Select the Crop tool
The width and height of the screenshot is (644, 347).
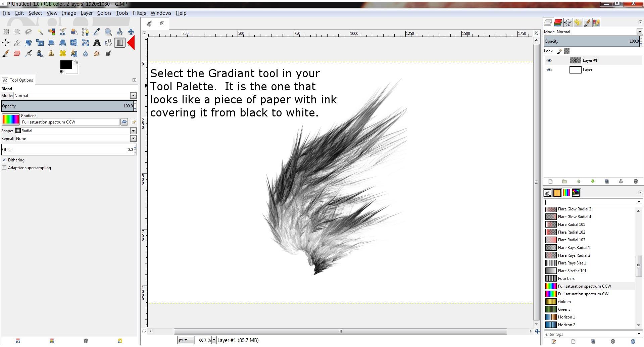point(17,43)
